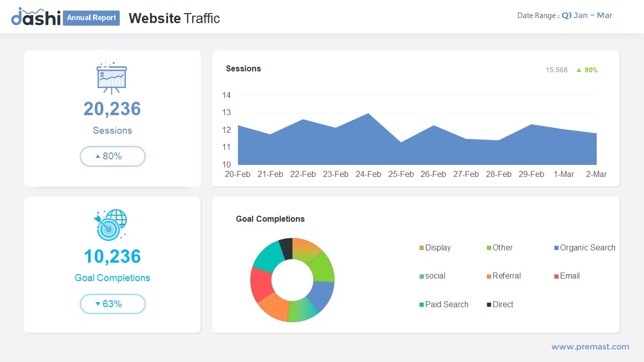Click the Email legend label

[570, 276]
